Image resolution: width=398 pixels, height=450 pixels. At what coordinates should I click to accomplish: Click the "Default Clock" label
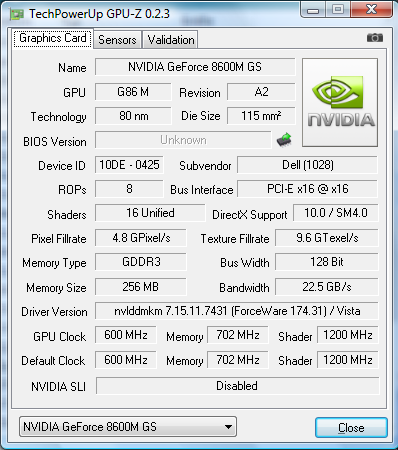[53, 361]
